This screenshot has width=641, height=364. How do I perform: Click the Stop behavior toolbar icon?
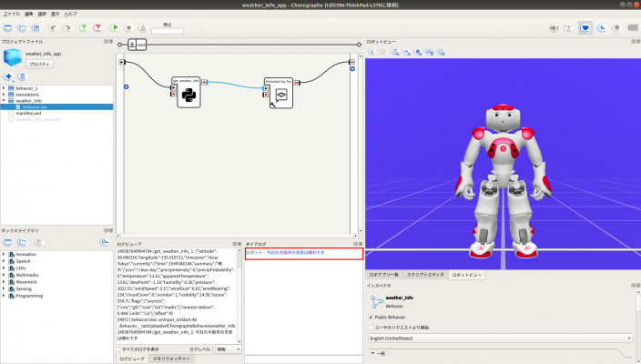click(x=128, y=28)
